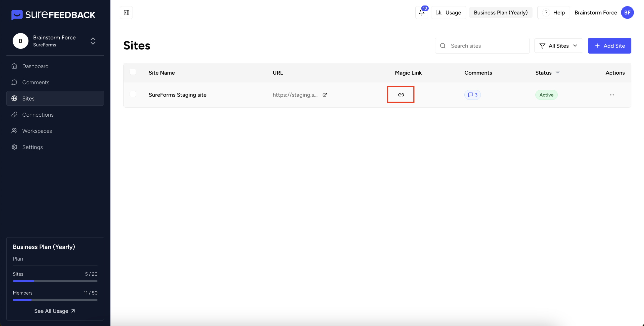Expand the Brainstorm Force workspace switcher
Screen dimensions: 644x326
93,41
